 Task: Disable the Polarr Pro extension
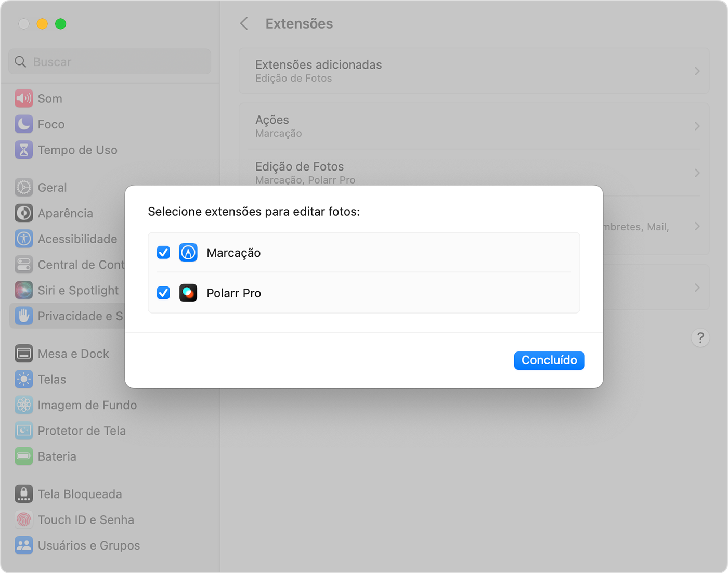pos(163,293)
